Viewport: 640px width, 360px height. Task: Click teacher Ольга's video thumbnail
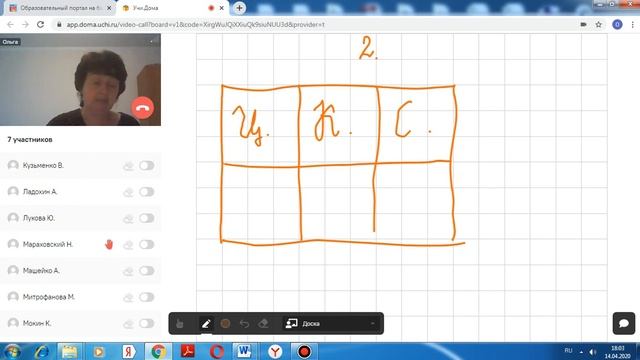click(80, 80)
